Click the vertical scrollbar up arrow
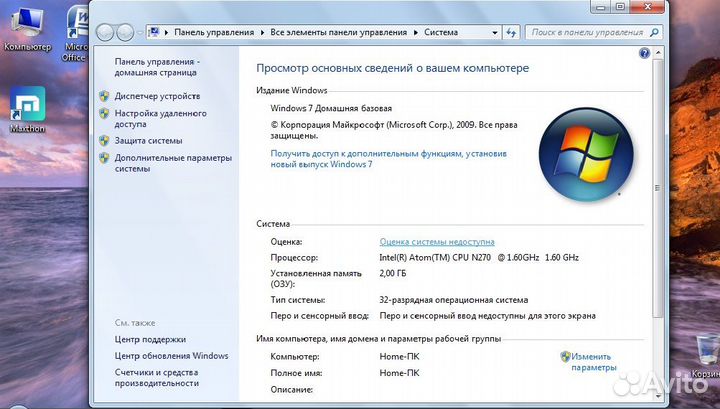Image resolution: width=720 pixels, height=409 pixels. point(658,53)
